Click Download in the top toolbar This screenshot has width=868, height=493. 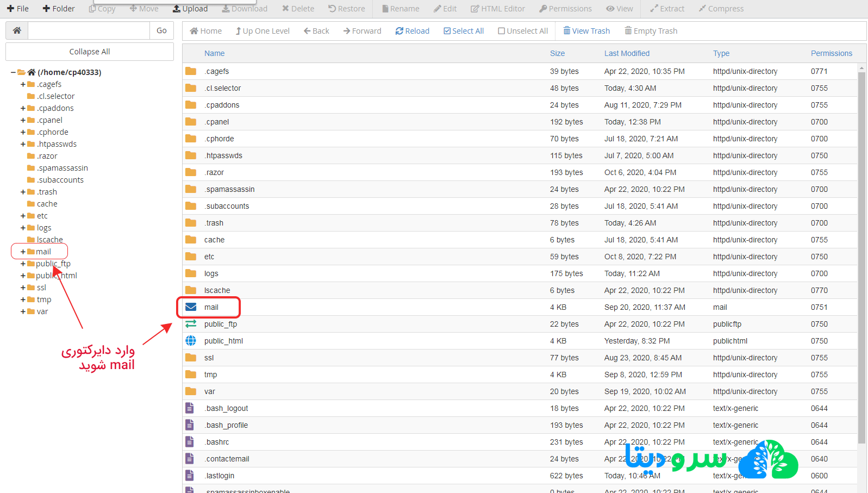pos(245,9)
